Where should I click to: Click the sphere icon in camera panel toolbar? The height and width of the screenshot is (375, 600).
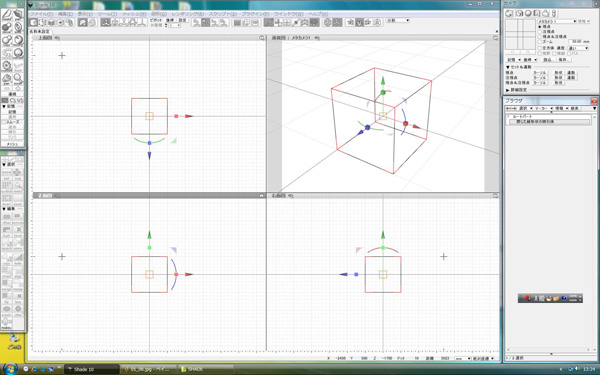[528, 13]
